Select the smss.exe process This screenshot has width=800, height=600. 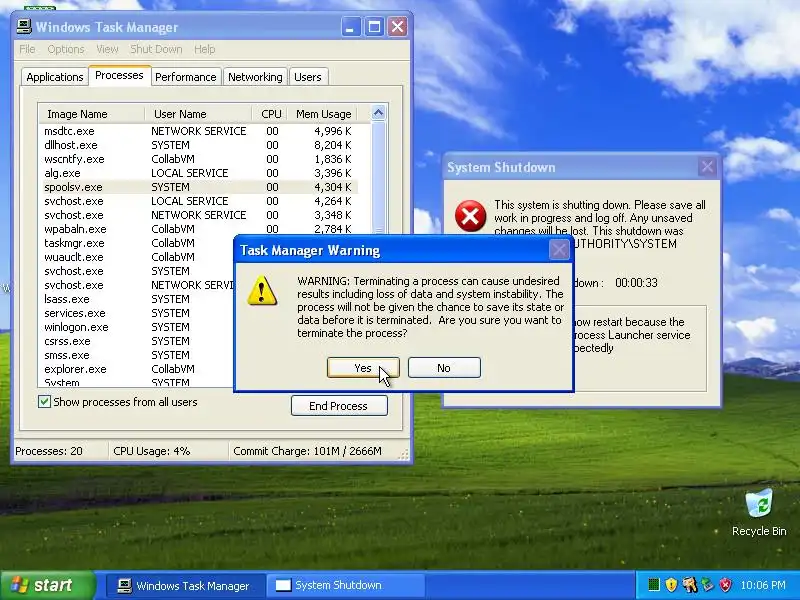click(x=137, y=355)
